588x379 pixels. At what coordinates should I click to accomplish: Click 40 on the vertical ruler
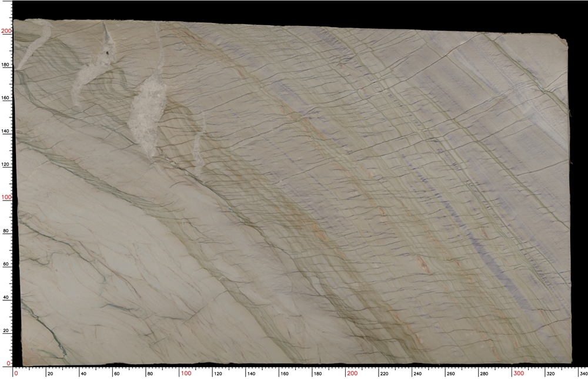pyautogui.click(x=6, y=297)
